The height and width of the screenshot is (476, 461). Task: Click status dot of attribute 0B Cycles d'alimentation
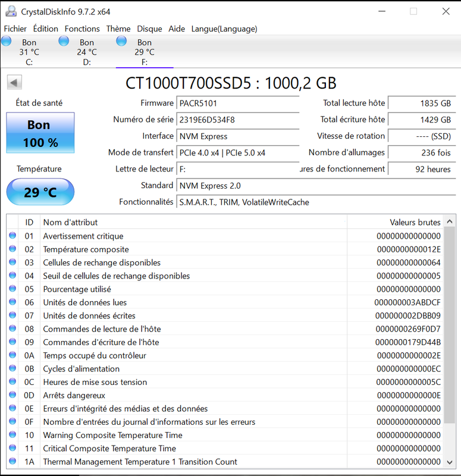tap(12, 368)
